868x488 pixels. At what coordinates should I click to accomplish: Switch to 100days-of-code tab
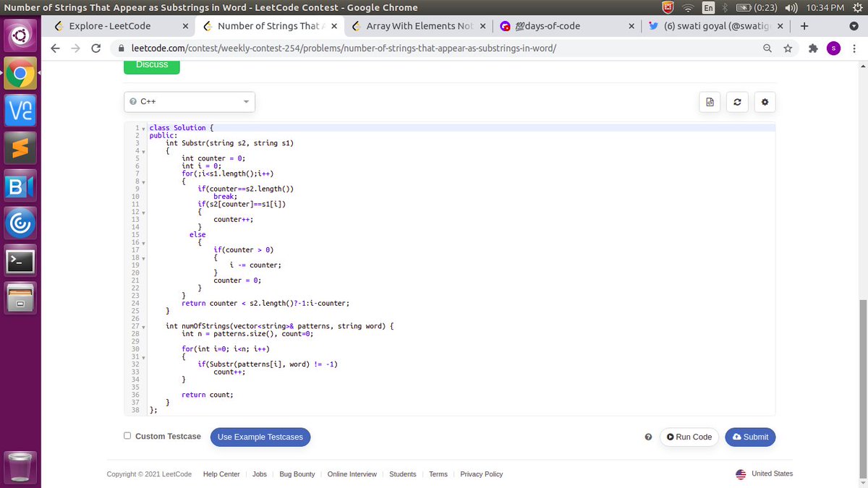click(x=566, y=26)
